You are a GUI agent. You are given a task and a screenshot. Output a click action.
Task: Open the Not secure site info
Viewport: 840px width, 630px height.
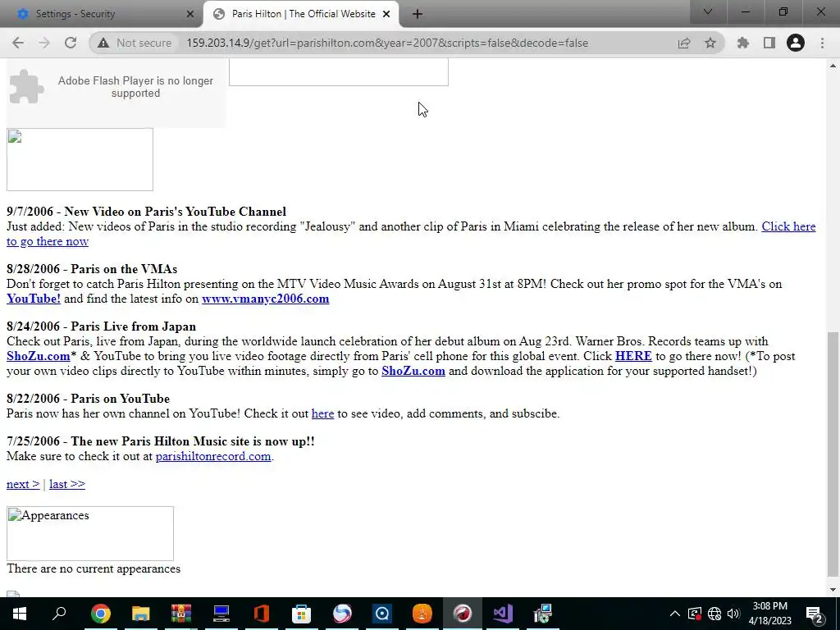pos(135,43)
